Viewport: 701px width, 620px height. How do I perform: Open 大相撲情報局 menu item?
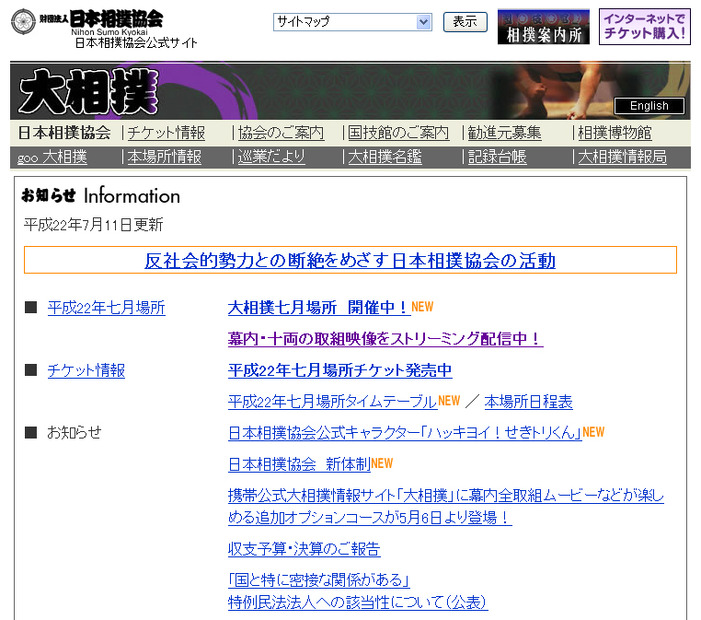point(622,157)
